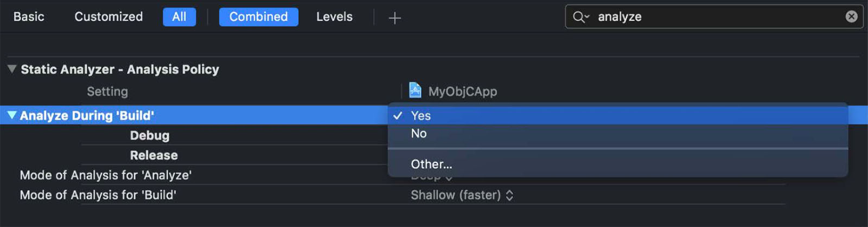Collapse the Static Analyzer - Analysis Policy section
This screenshot has height=227, width=868.
(11, 69)
